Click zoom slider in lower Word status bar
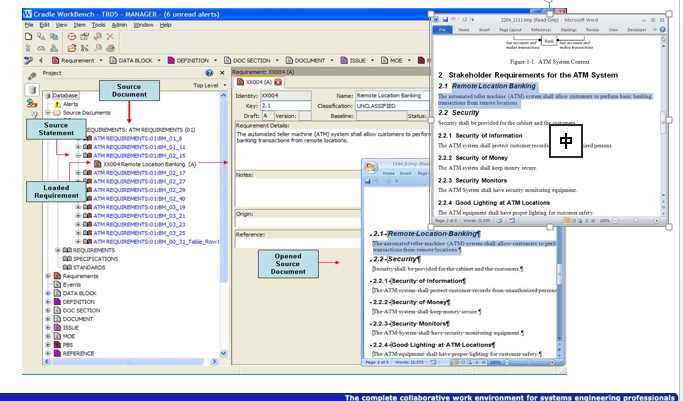 pyautogui.click(x=530, y=362)
